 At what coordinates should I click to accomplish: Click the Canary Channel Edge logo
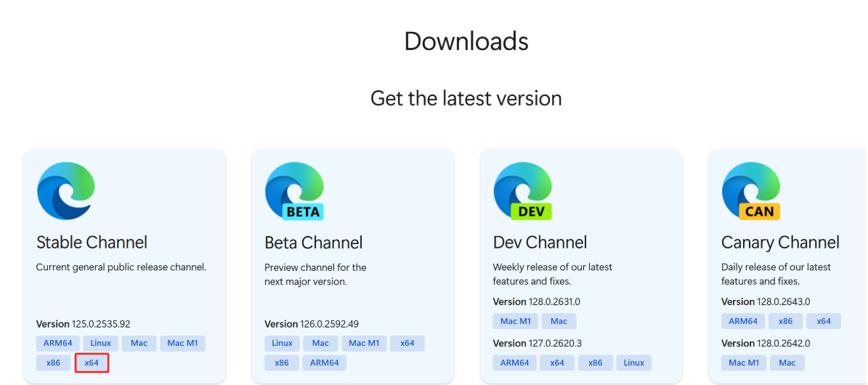tap(751, 191)
